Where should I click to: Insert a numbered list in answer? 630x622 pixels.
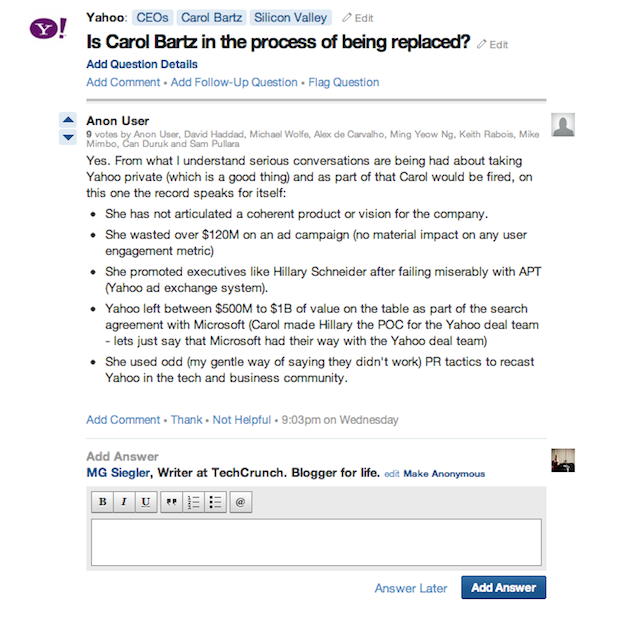point(194,502)
